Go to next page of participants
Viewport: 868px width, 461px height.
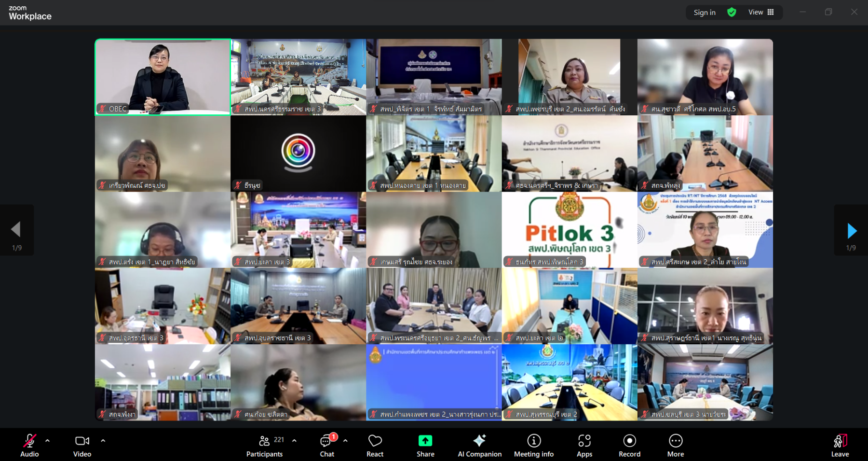click(851, 231)
